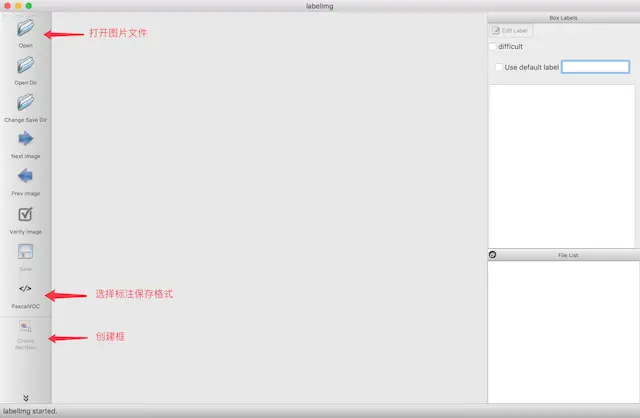Click the File List panel float icon
Screen dimensions: 640x418
point(493,255)
